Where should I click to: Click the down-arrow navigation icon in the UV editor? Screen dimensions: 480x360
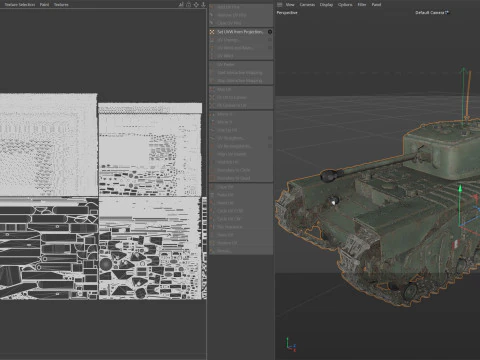click(x=203, y=5)
